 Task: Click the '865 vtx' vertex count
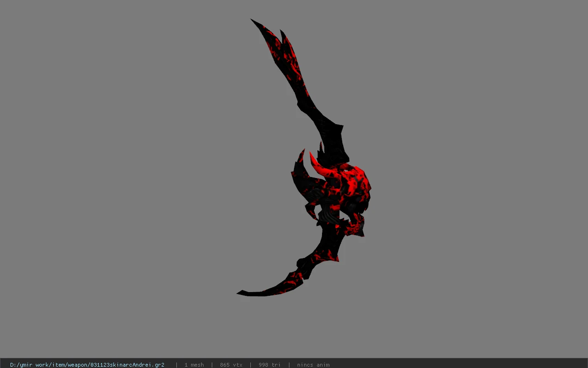(231, 365)
